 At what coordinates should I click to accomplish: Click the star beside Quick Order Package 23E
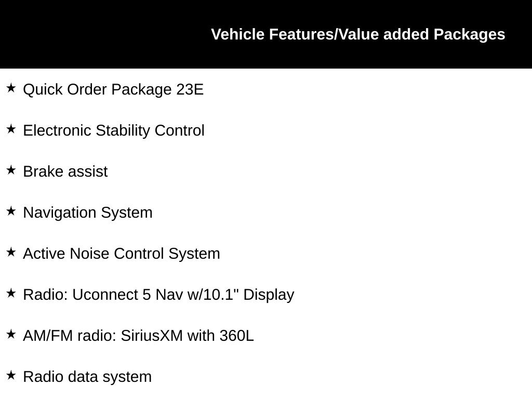pos(11,88)
